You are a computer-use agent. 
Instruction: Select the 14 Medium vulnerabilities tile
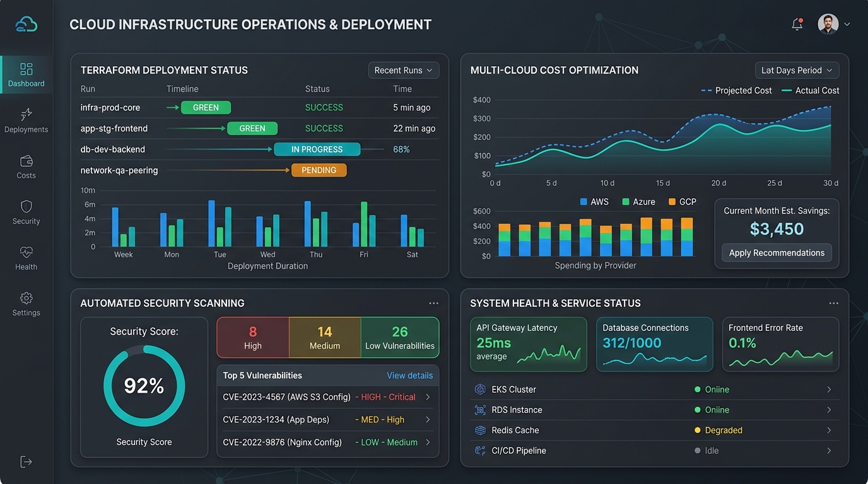coord(325,338)
